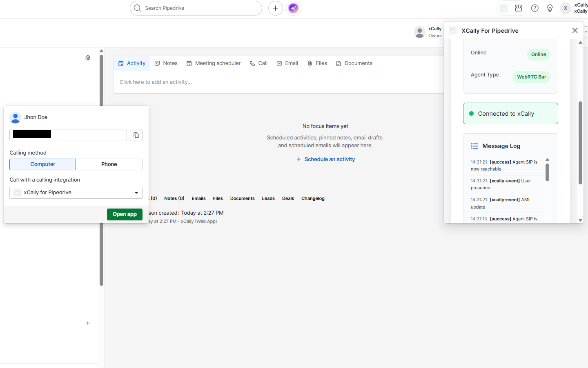The height and width of the screenshot is (368, 588).
Task: Select the Changelog history filter
Action: 313,199
